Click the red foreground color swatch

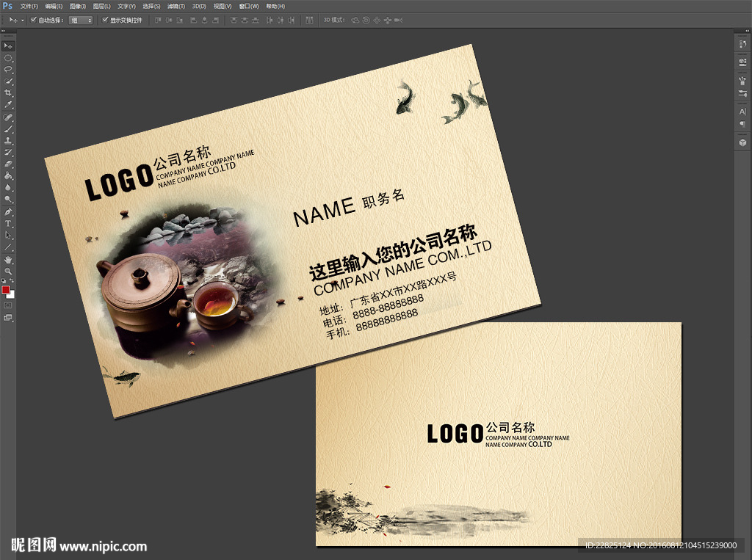pyautogui.click(x=5, y=290)
